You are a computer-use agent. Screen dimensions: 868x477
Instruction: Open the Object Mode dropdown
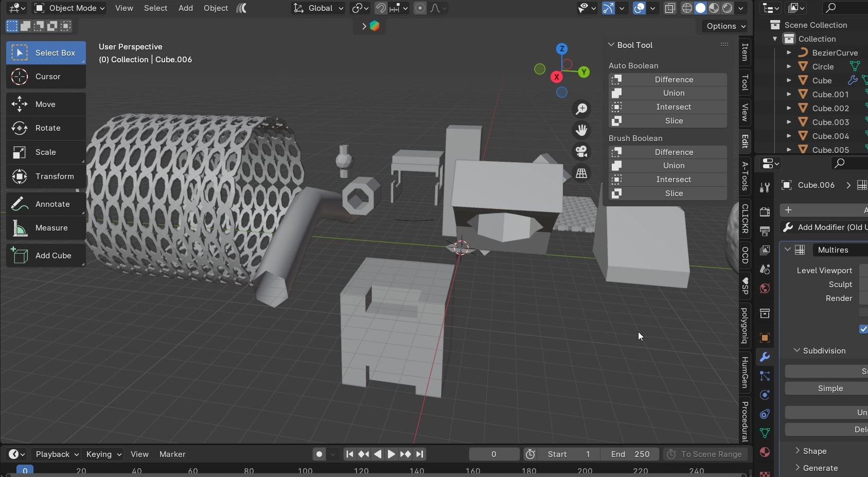[x=69, y=8]
